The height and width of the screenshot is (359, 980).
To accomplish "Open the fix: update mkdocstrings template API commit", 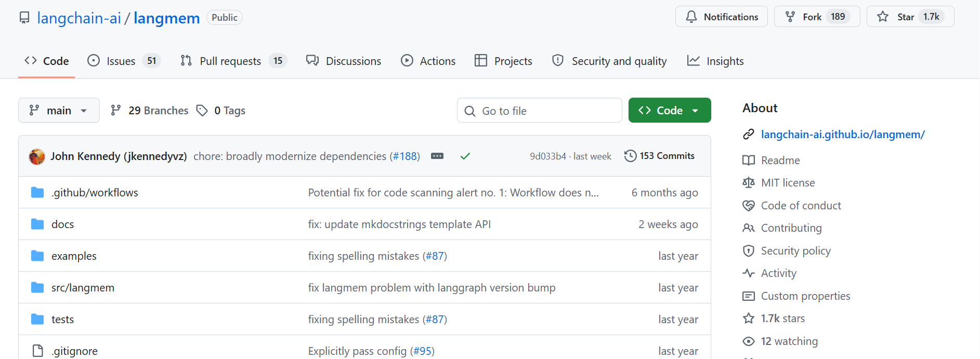I will click(399, 224).
